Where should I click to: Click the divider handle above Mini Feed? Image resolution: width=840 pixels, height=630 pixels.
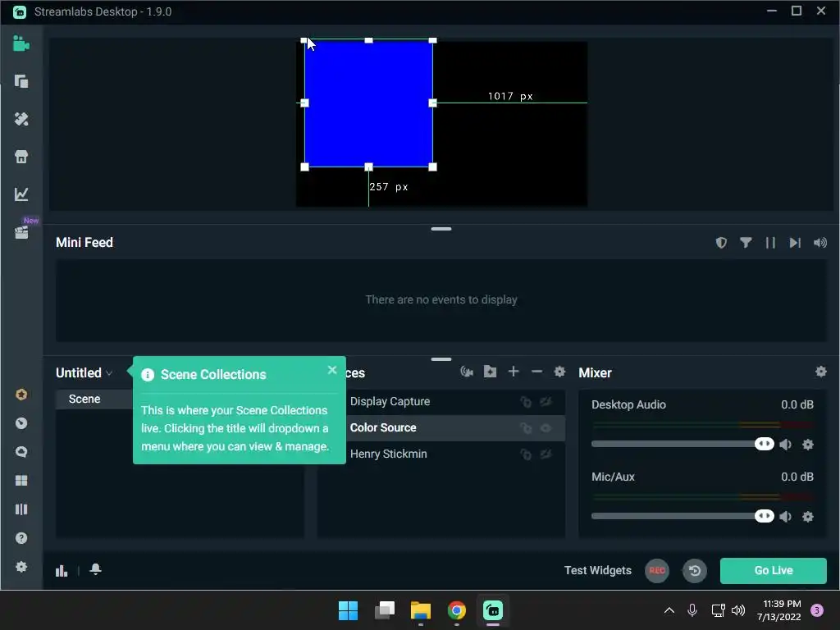(x=441, y=230)
